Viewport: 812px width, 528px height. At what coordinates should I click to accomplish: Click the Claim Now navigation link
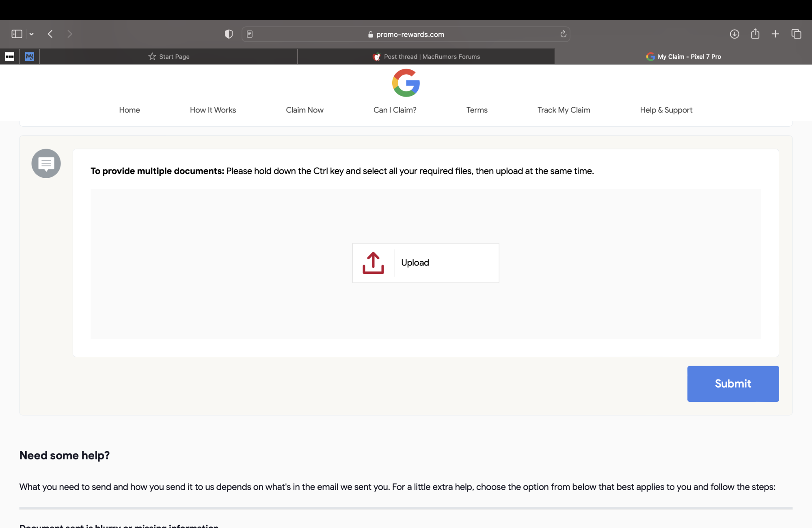pos(304,110)
